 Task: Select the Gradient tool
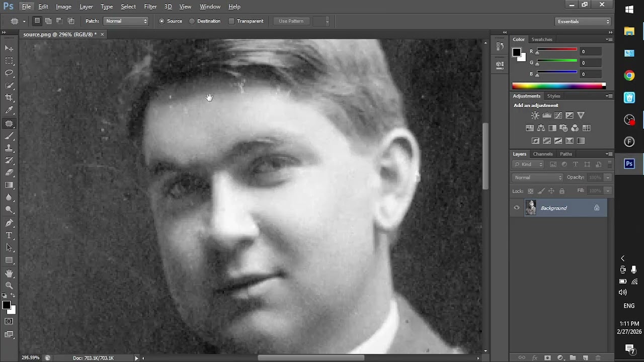[9, 185]
